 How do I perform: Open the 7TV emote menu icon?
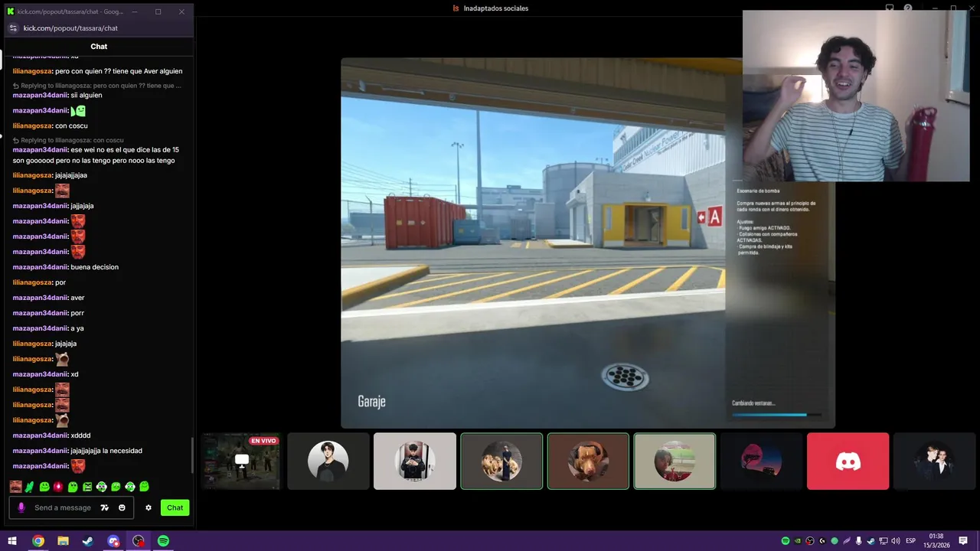(x=105, y=507)
